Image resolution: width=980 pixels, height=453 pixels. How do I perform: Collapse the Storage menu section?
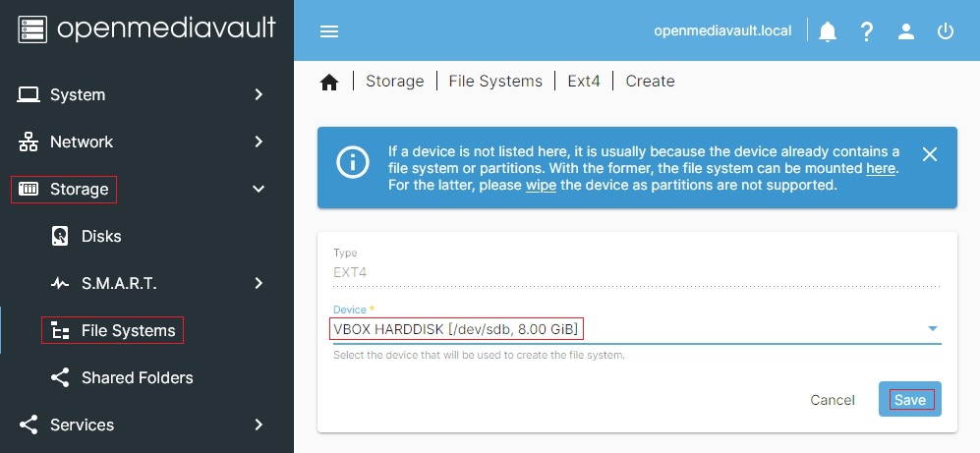tap(259, 189)
